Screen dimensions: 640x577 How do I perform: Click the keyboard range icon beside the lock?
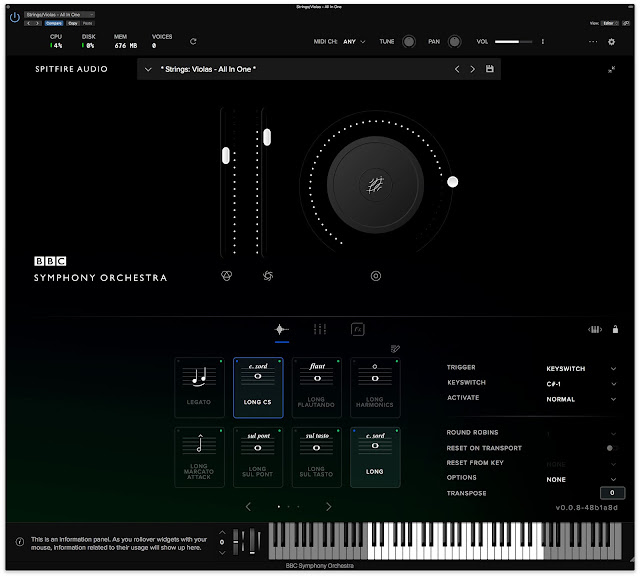point(595,329)
